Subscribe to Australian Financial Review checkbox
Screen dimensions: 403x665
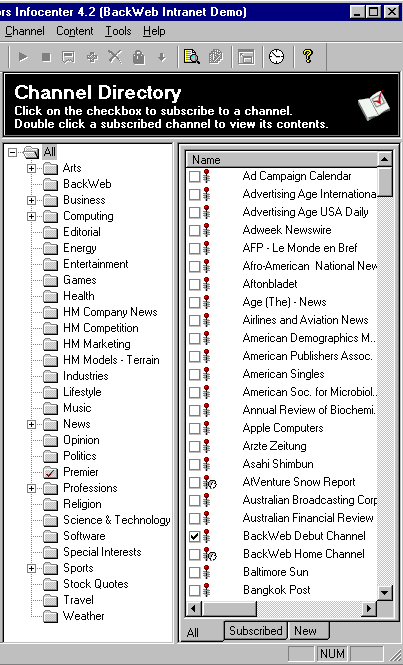pyautogui.click(x=194, y=518)
